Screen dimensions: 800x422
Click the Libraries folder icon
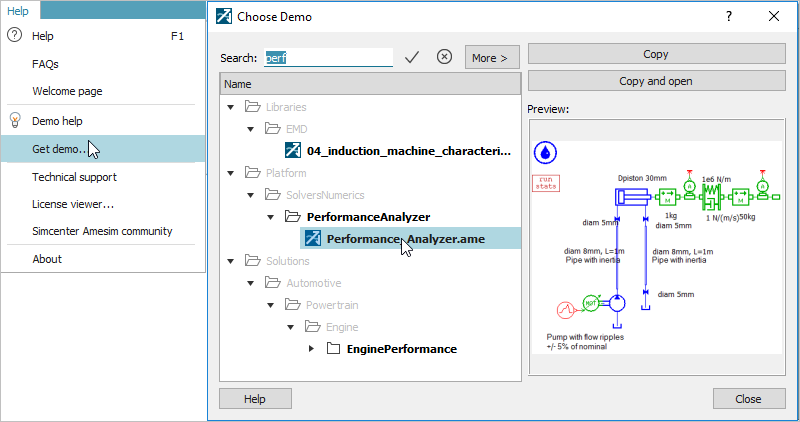tap(253, 107)
